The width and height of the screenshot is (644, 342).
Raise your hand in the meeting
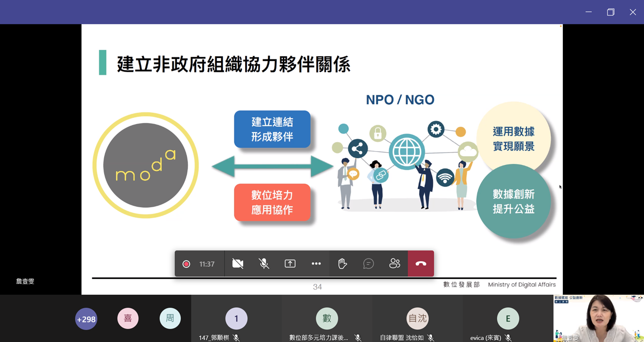click(x=342, y=264)
